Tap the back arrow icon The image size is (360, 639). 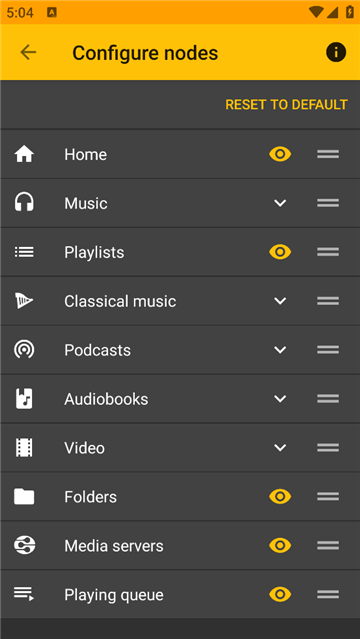click(x=28, y=52)
